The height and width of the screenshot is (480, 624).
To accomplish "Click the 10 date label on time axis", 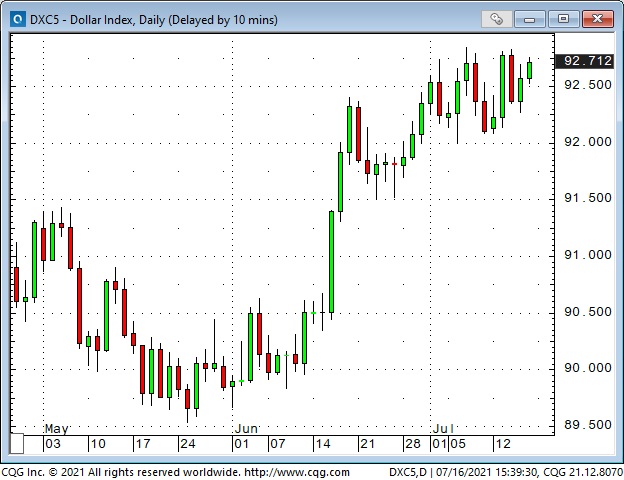I will coord(98,444).
